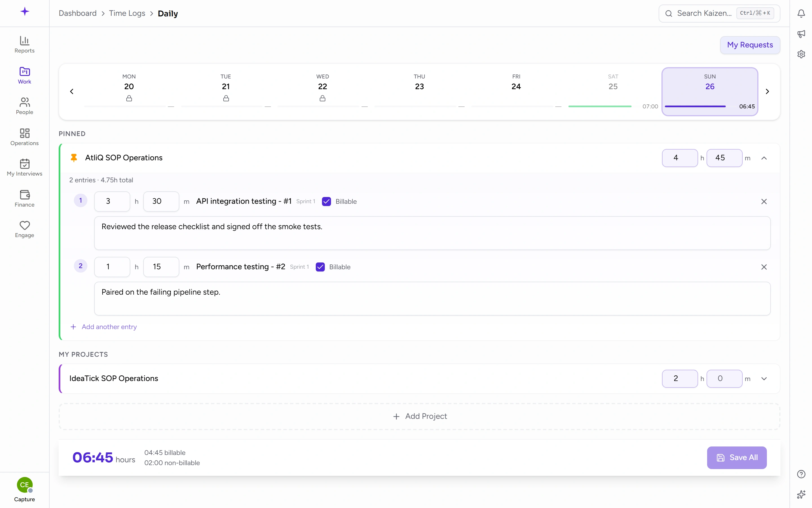Edit IdeaTick total hours field

tap(679, 379)
